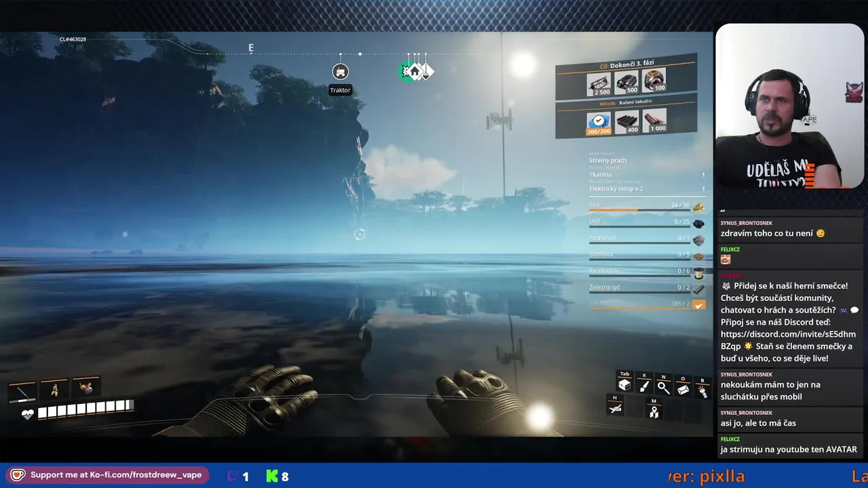Image resolution: width=868 pixels, height=488 pixels.
Task: Click the 'Dokonči 3. fázi' objective title
Action: coord(633,65)
